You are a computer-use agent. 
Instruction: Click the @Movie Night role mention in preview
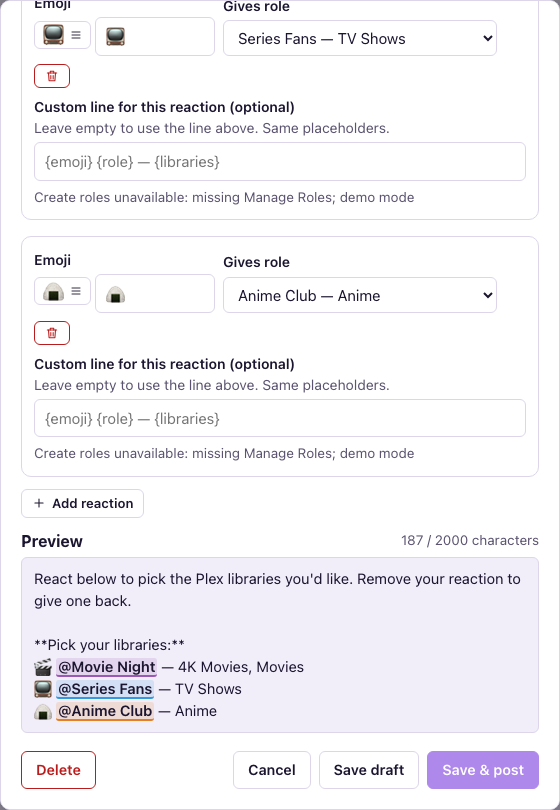tap(106, 667)
